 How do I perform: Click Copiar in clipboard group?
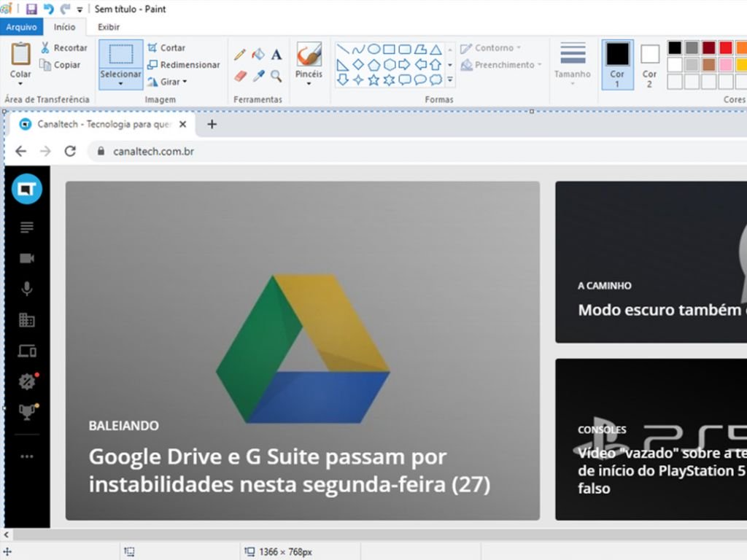click(x=60, y=65)
